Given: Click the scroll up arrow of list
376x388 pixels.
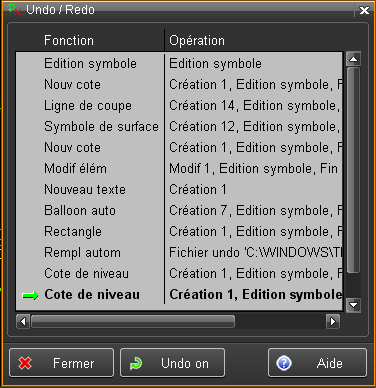Looking at the screenshot, I should pyautogui.click(x=353, y=59).
